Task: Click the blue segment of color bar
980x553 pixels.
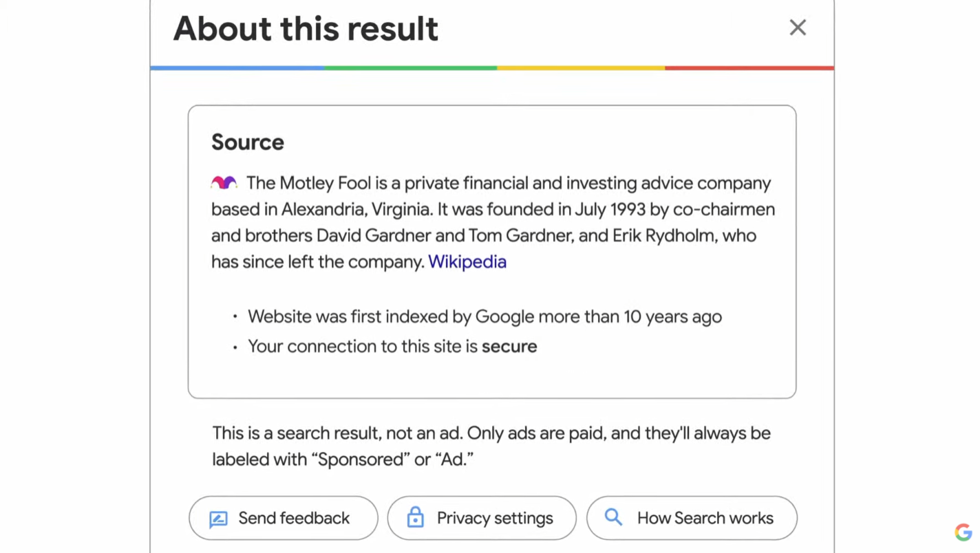Action: click(237, 68)
